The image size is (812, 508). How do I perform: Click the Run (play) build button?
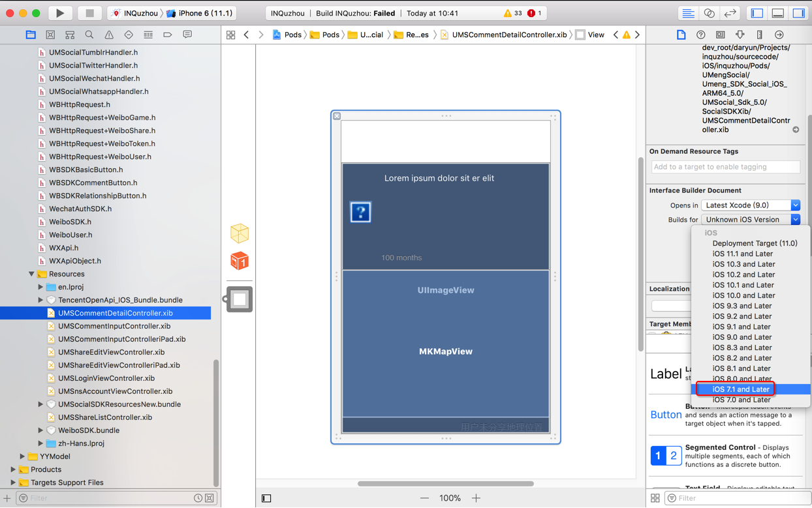(x=60, y=13)
